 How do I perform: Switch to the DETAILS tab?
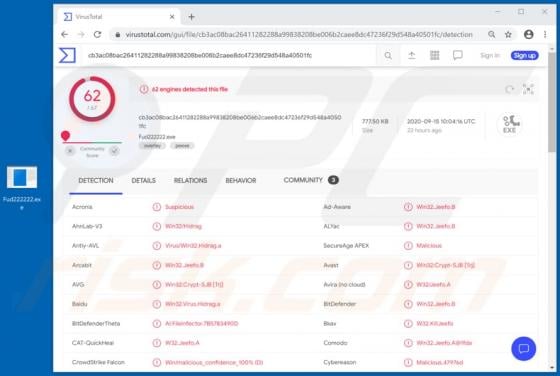coord(144,181)
